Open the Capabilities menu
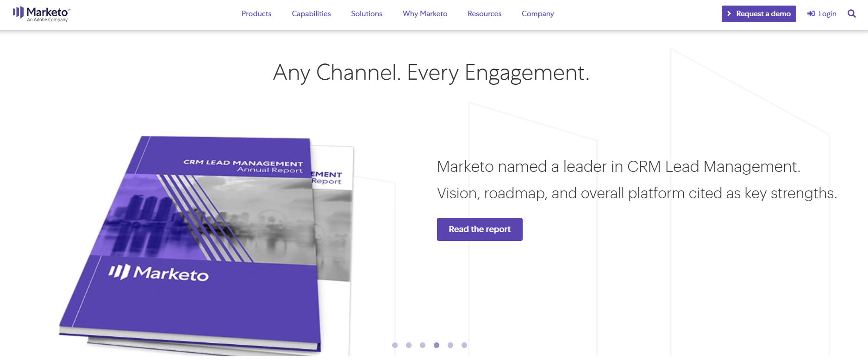The image size is (868, 360). click(311, 14)
